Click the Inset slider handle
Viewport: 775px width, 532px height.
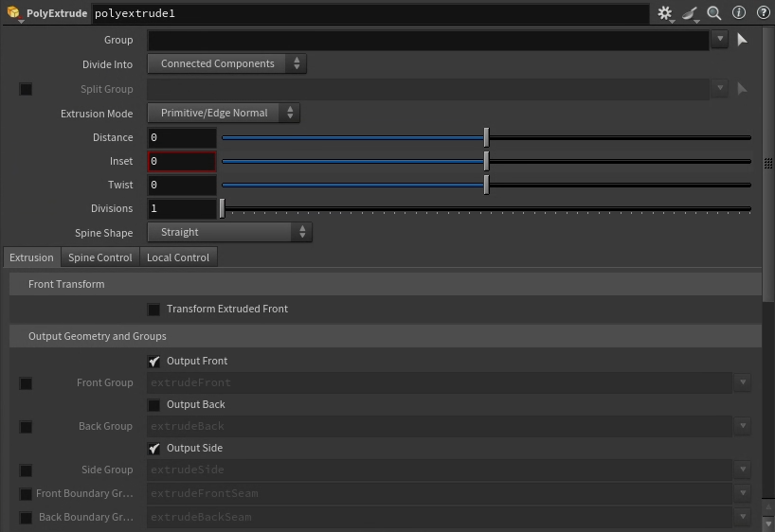pos(486,161)
